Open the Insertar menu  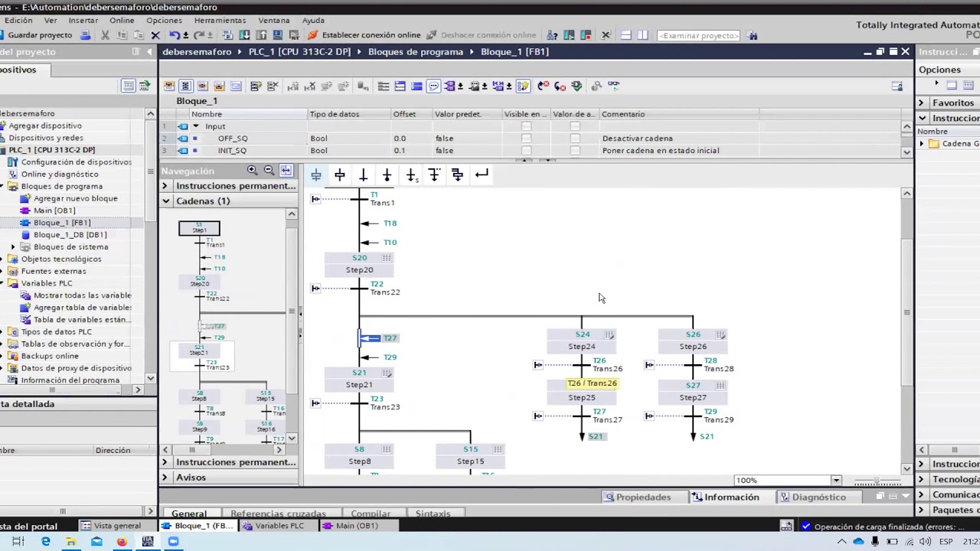pyautogui.click(x=83, y=21)
